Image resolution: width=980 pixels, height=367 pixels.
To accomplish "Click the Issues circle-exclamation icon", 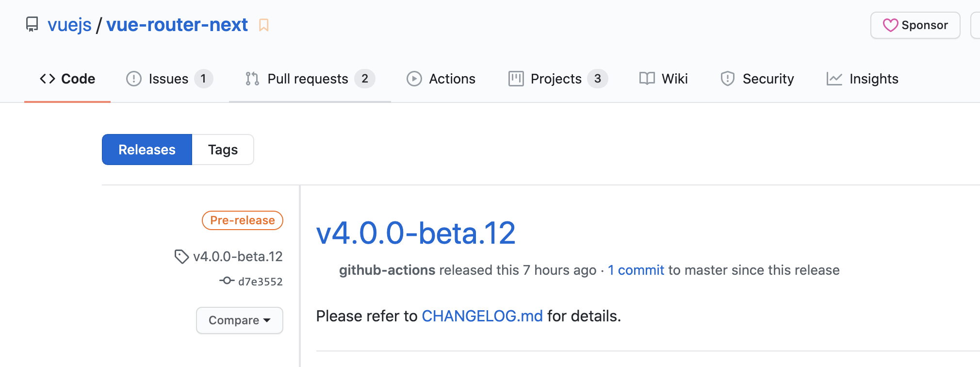I will point(134,79).
